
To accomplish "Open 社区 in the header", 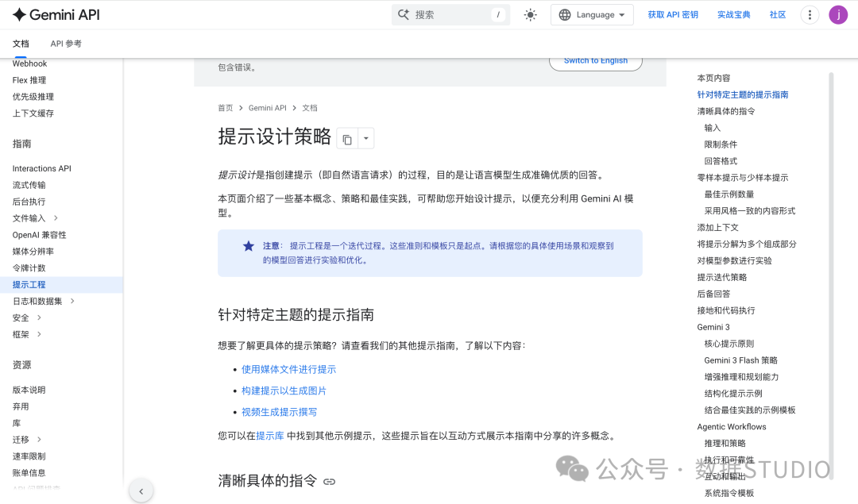I will [778, 15].
